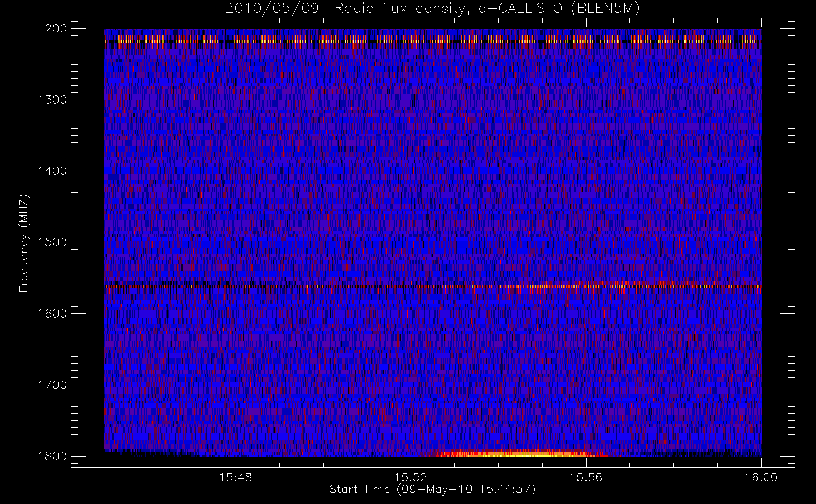Click the plot title 'Radio flux density, e-CALLISTO (BLEN5M)'
The height and width of the screenshot is (504, 816).
(x=487, y=9)
